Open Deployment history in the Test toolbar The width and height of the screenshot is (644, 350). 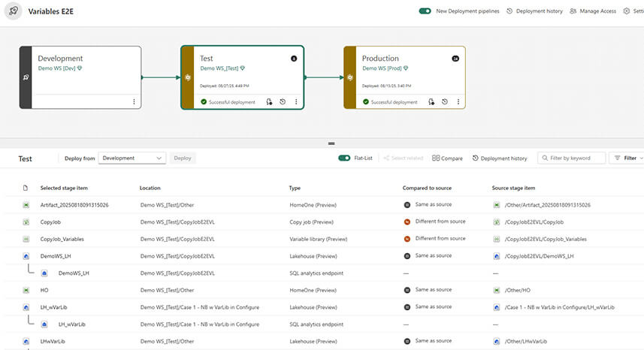pos(500,158)
